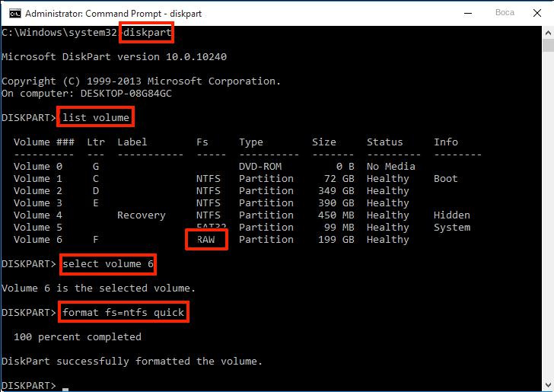Click the computer name DESKTOP-08G84GC

point(132,94)
